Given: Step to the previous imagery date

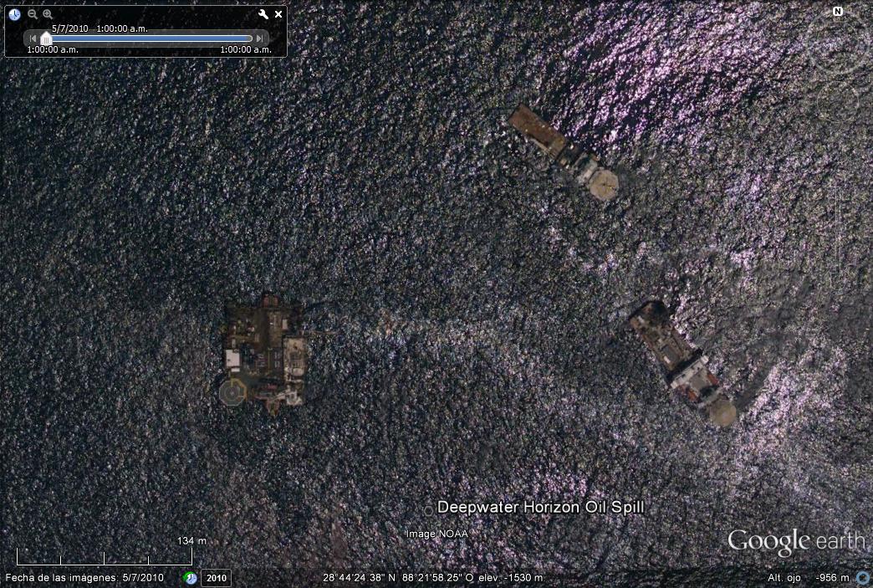Looking at the screenshot, I should point(33,38).
